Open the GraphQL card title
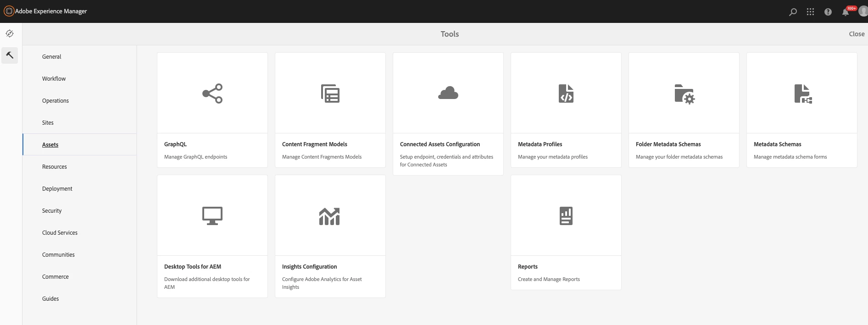This screenshot has width=868, height=325. click(x=175, y=144)
